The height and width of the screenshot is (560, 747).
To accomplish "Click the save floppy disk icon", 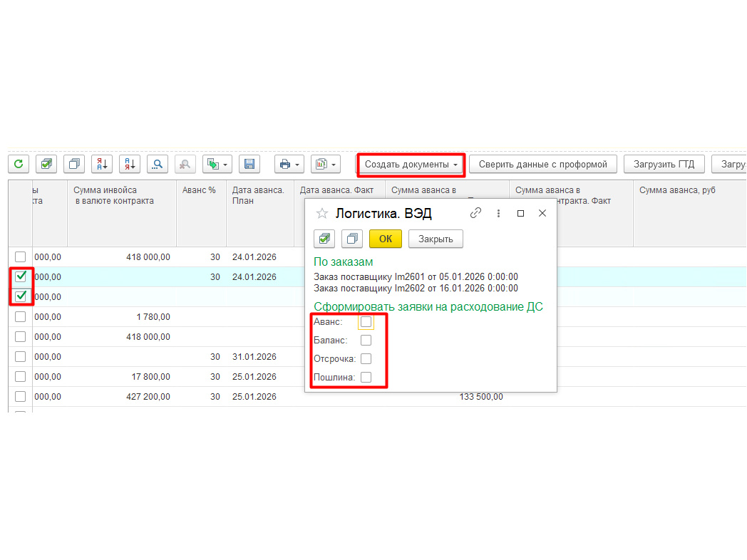I will (x=249, y=165).
